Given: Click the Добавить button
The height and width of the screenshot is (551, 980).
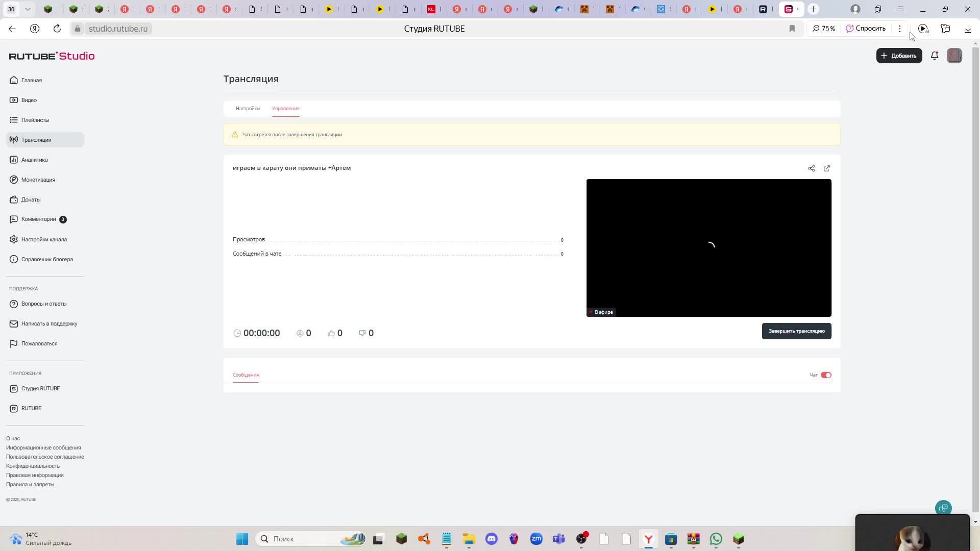Looking at the screenshot, I should (x=899, y=56).
